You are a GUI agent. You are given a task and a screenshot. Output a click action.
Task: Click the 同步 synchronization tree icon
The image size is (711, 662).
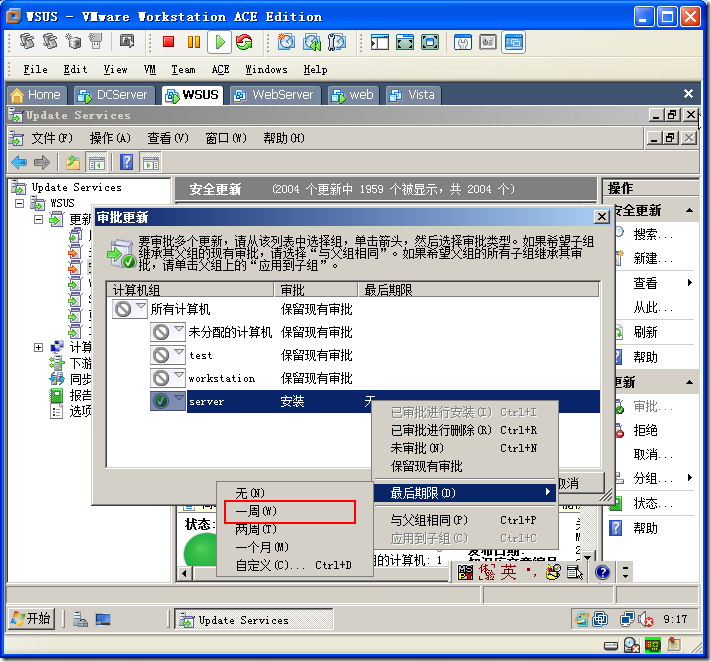(x=57, y=379)
